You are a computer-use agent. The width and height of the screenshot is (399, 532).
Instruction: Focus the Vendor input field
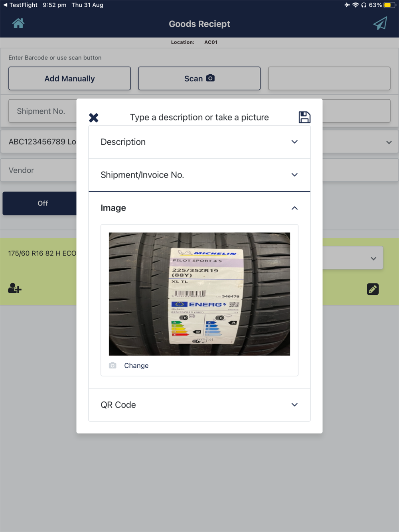click(x=38, y=170)
